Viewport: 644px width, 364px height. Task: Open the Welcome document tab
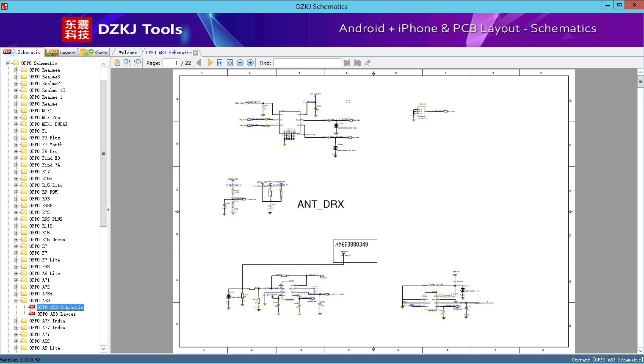(127, 53)
